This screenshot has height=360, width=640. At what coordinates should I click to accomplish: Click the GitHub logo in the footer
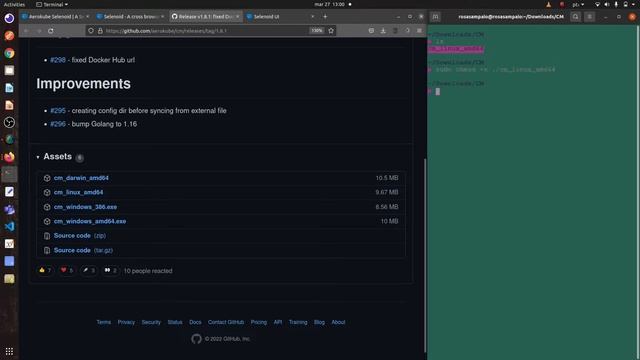196,339
